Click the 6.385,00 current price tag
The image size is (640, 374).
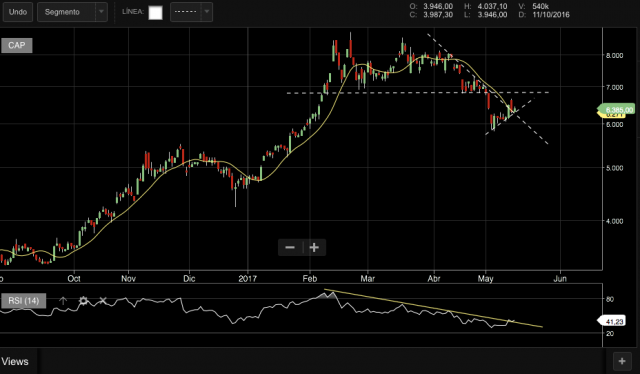(617, 109)
